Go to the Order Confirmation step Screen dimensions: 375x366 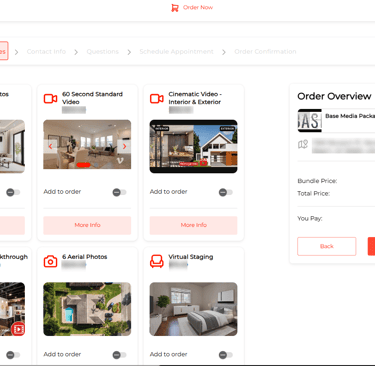(x=265, y=52)
